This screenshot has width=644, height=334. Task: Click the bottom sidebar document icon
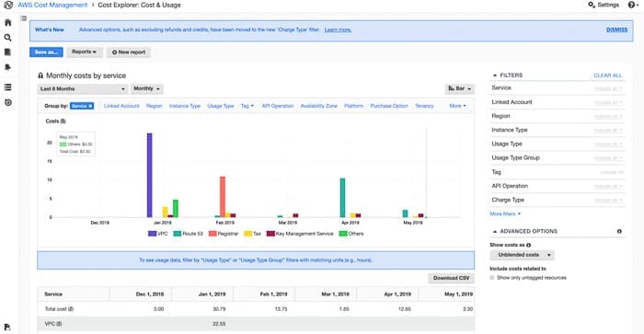click(x=7, y=327)
